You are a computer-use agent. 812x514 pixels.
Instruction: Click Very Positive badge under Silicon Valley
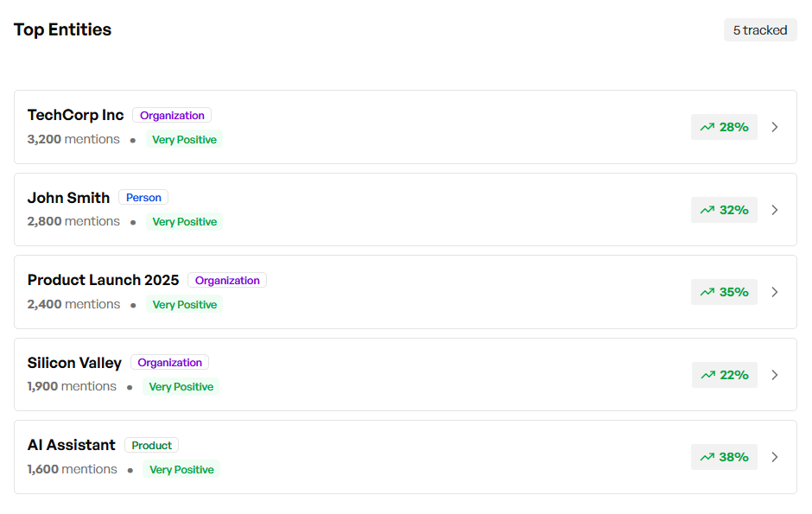[x=181, y=387]
